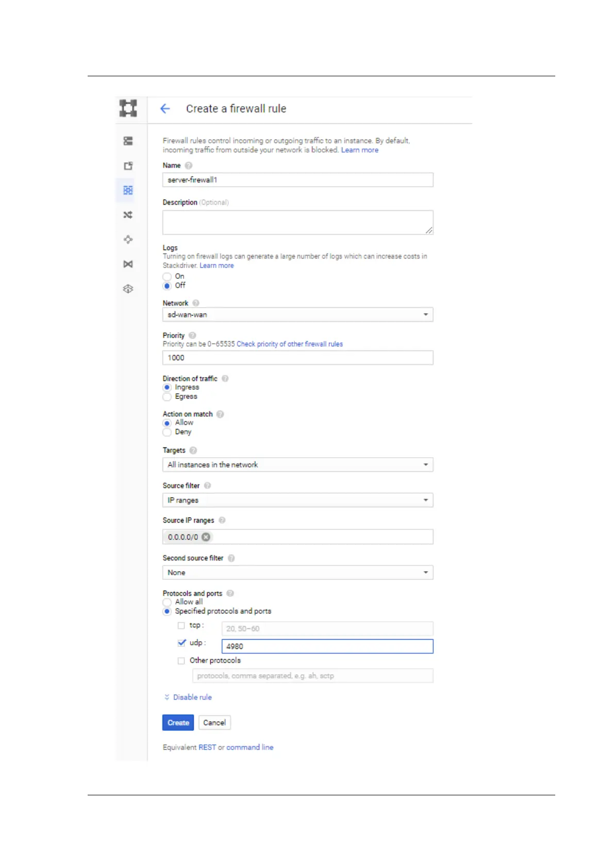Screen dimensions: 614x868
Task: Open the external IP addresses icon in sidebar
Action: [128, 166]
